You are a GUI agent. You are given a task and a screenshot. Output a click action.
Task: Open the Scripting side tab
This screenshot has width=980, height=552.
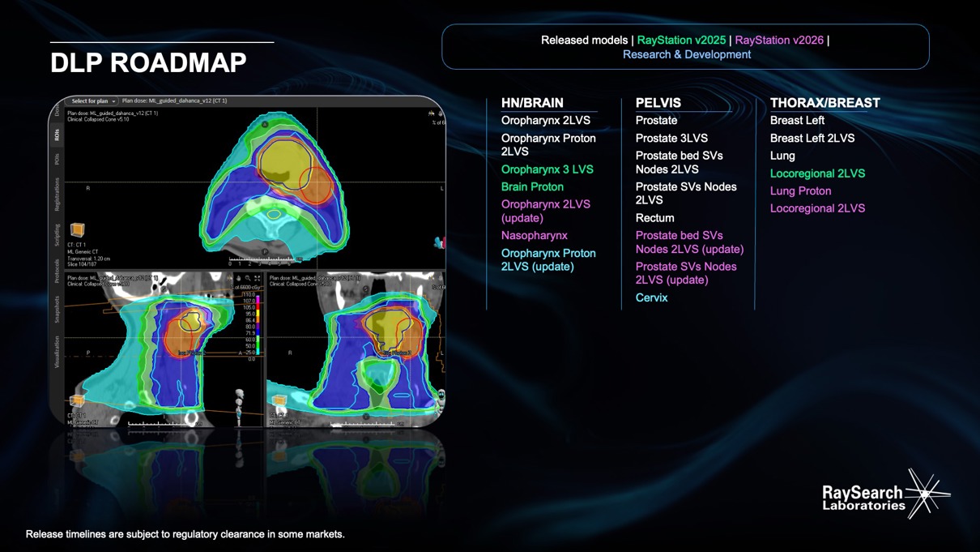[x=58, y=235]
